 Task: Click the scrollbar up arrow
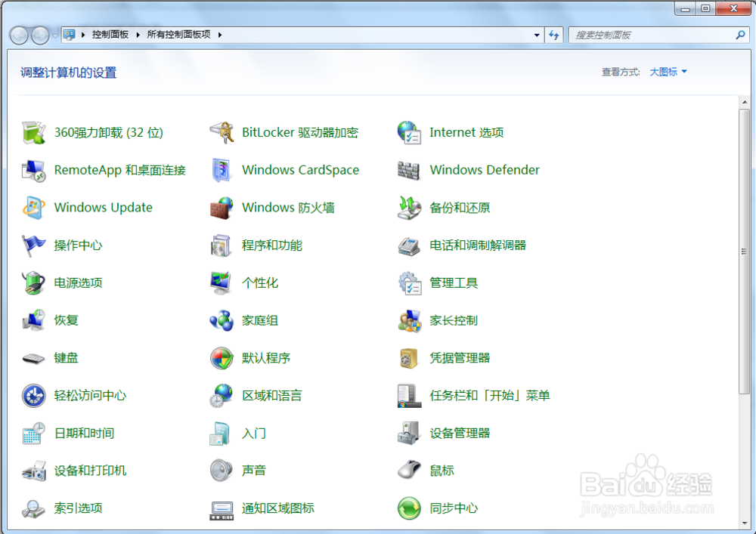click(745, 102)
